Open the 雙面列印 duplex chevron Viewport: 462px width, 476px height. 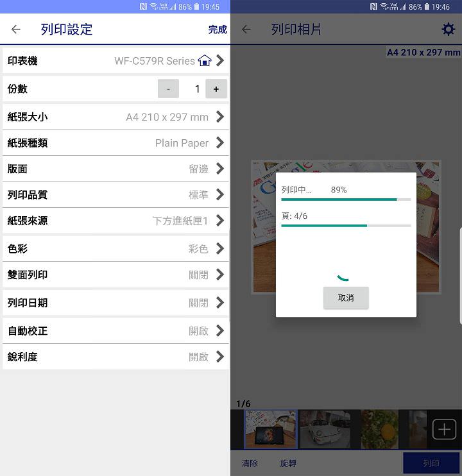click(x=220, y=275)
